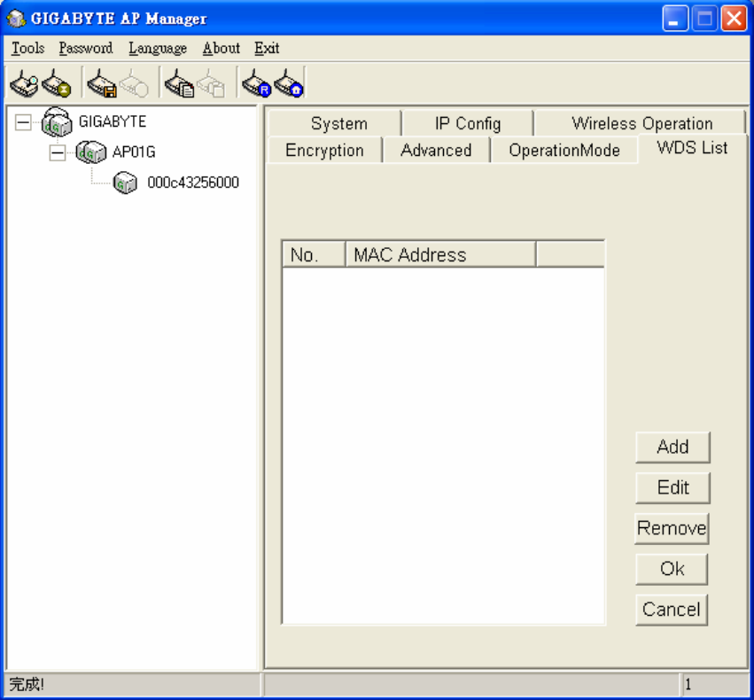754x700 pixels.
Task: Open the Password menu
Action: click(86, 48)
